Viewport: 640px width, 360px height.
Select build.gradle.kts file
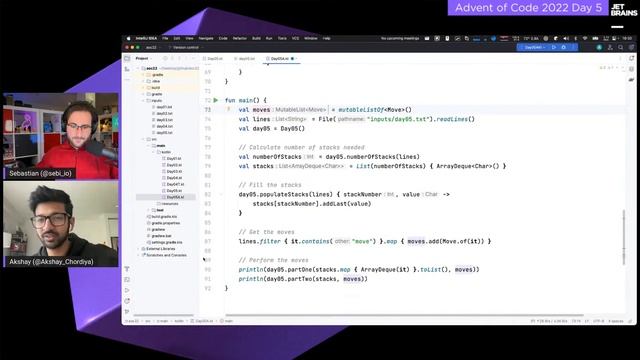162,217
